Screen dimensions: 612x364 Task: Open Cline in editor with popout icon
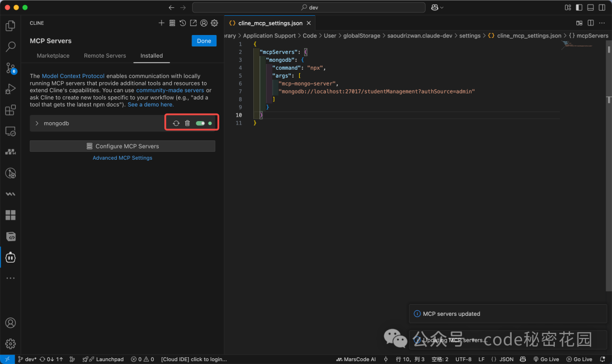(x=193, y=23)
